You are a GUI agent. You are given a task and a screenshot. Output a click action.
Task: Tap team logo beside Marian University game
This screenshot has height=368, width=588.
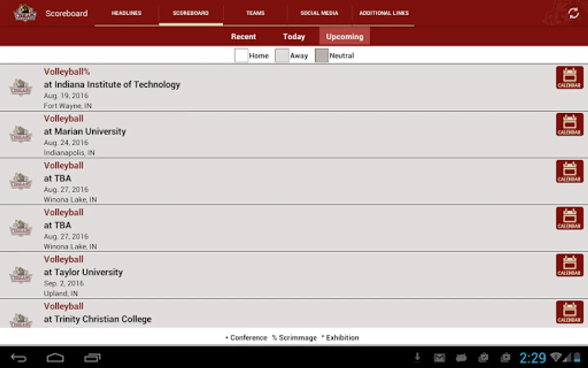21,135
